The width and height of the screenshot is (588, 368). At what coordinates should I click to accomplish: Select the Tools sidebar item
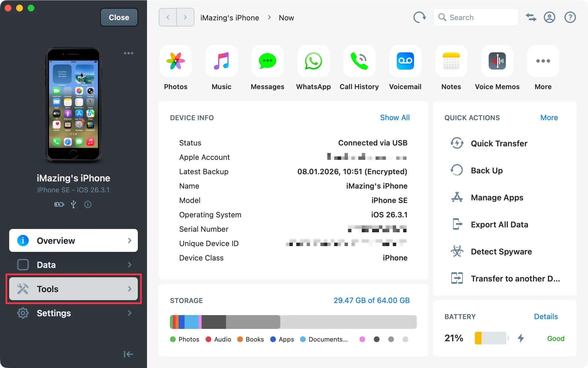coord(73,289)
